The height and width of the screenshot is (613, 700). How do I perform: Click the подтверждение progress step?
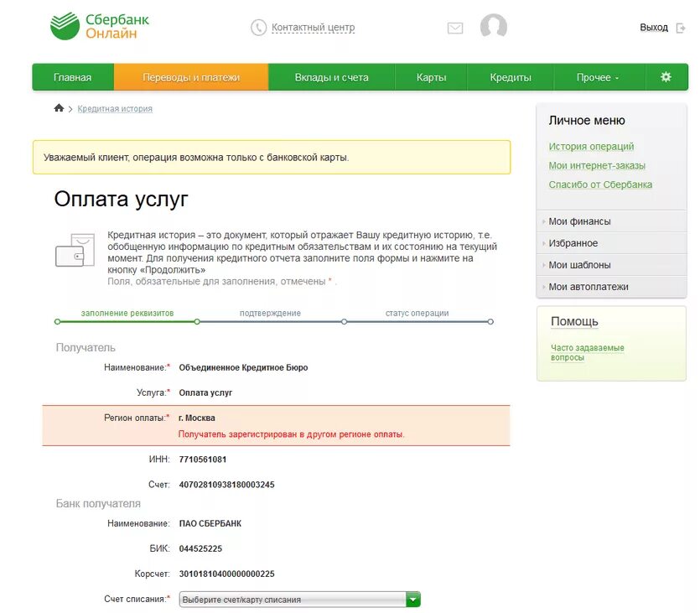click(270, 314)
